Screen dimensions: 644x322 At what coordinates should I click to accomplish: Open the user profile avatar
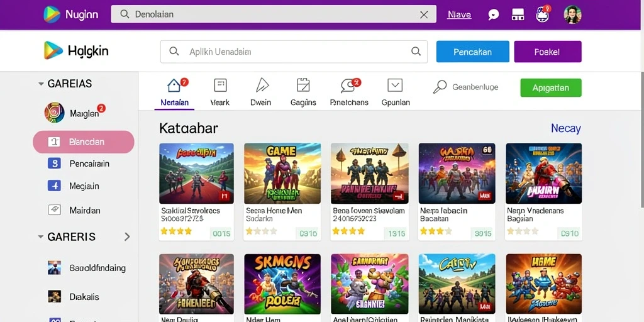pos(572,14)
